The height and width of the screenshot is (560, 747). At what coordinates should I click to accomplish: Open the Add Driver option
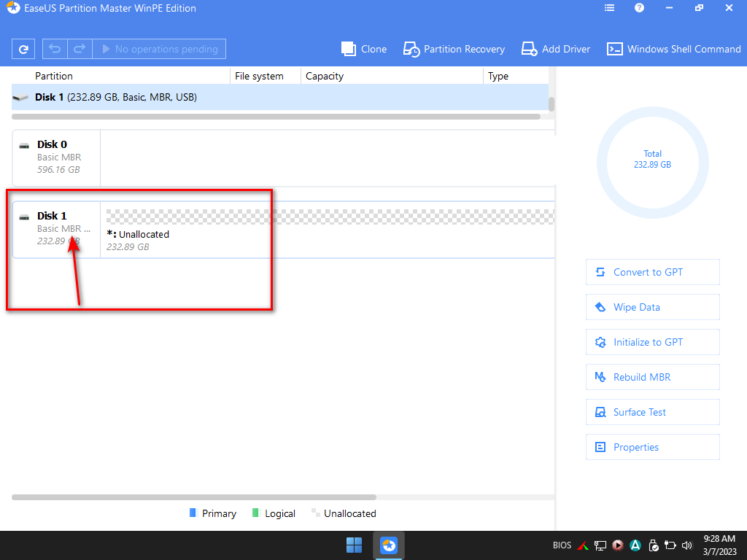point(555,49)
